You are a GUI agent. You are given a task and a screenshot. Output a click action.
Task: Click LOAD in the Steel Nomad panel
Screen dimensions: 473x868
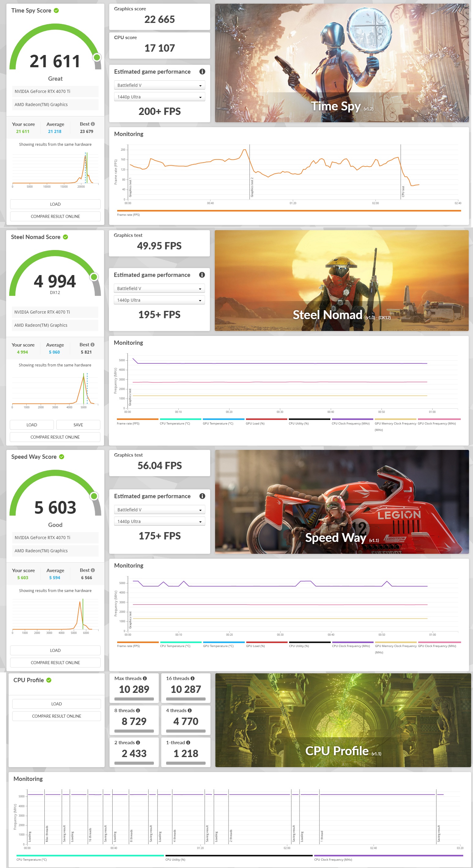32,425
